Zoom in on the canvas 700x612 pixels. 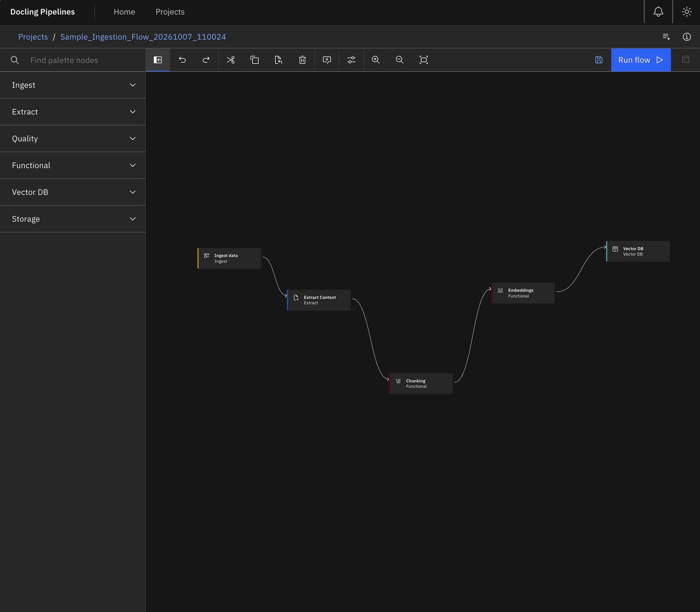376,60
